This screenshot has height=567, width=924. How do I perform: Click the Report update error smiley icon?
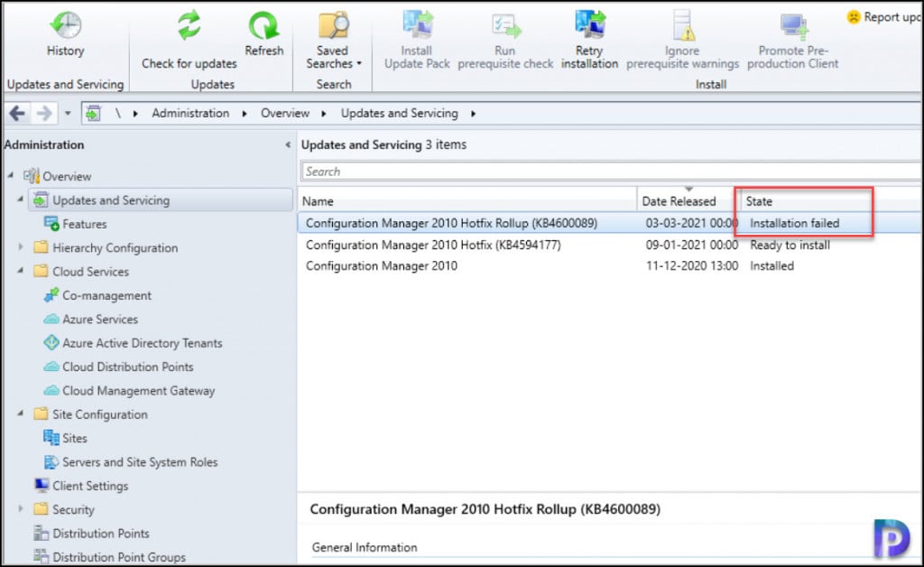[854, 17]
